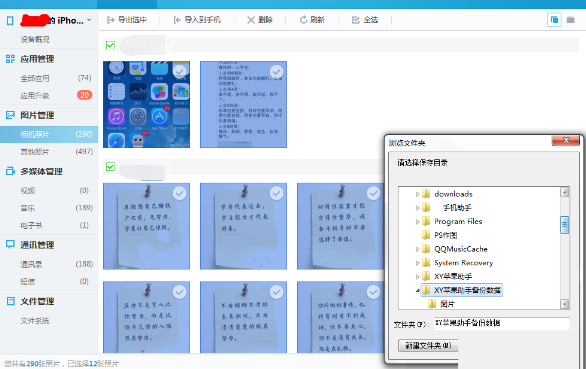The height and width of the screenshot is (369, 586).
Task: Click the red 20 updates badge
Action: click(84, 95)
